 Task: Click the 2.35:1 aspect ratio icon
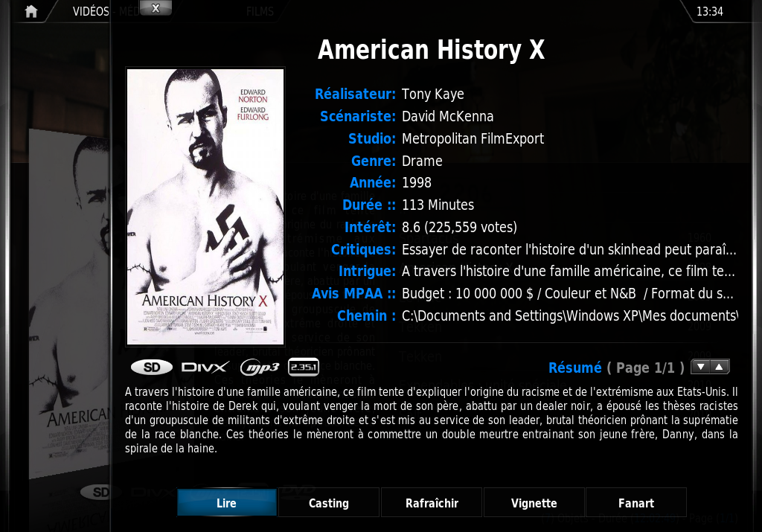(x=304, y=367)
